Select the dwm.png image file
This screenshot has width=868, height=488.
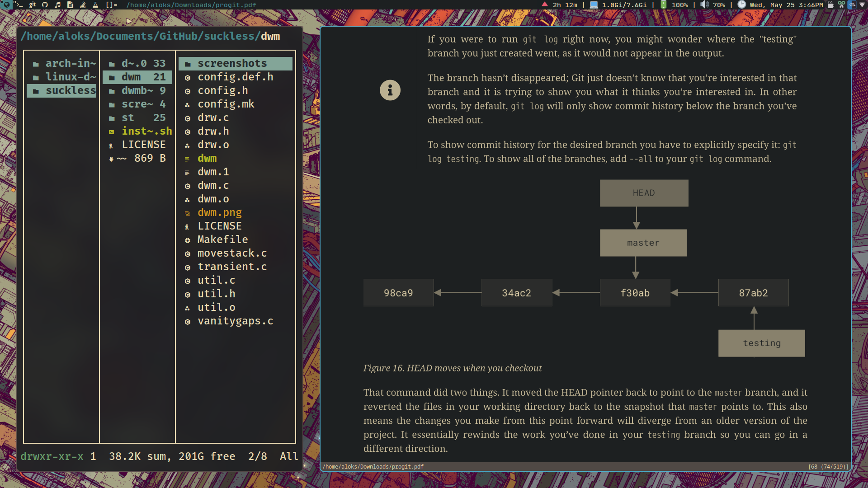219,212
